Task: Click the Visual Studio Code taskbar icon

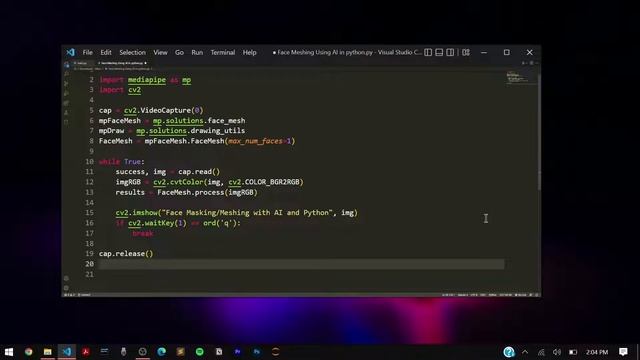Action: click(x=67, y=351)
